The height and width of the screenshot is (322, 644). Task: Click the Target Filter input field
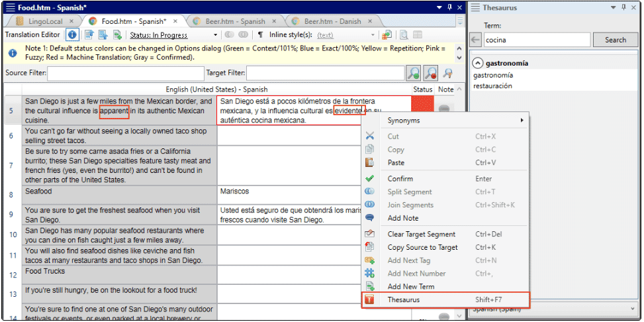325,73
